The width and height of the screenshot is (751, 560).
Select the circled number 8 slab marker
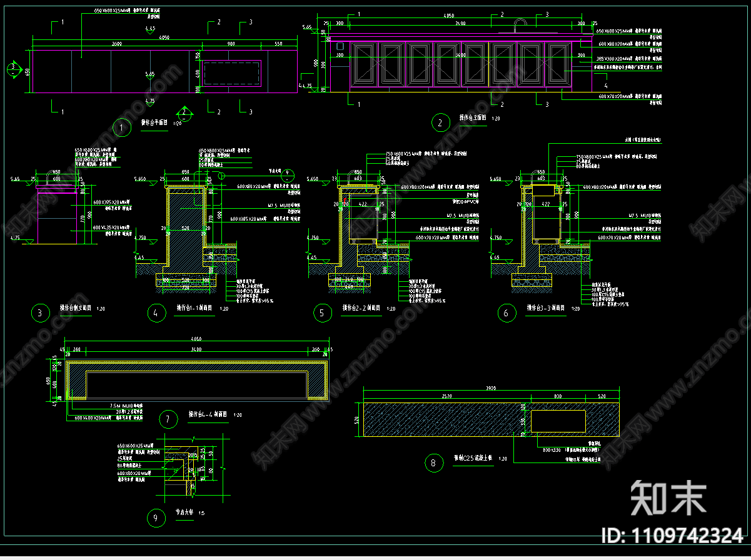[433, 463]
